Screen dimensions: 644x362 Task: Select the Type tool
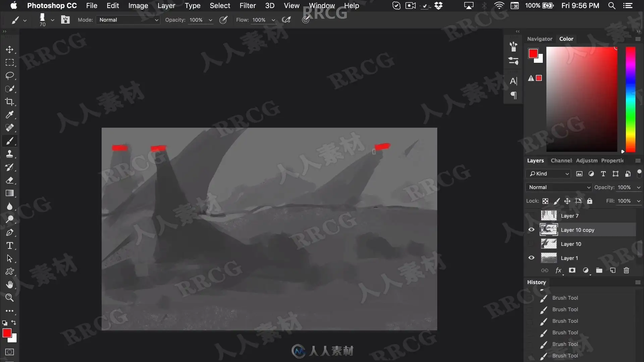pyautogui.click(x=9, y=245)
